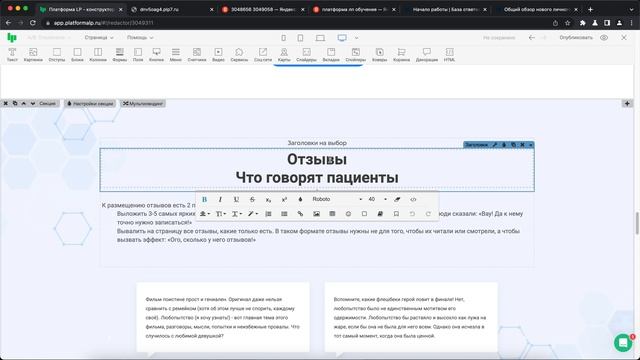Image resolution: width=640 pixels, height=360 pixels.
Task: Open the Страница menu
Action: tap(99, 38)
